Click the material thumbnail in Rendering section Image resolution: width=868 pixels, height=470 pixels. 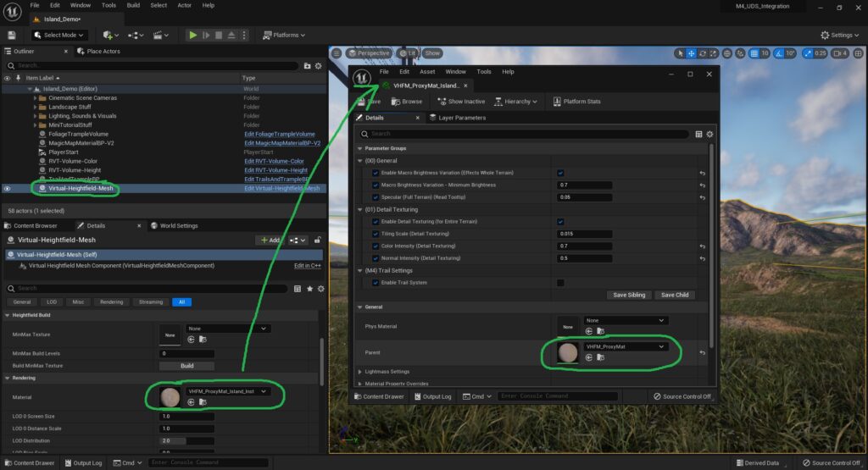click(170, 397)
